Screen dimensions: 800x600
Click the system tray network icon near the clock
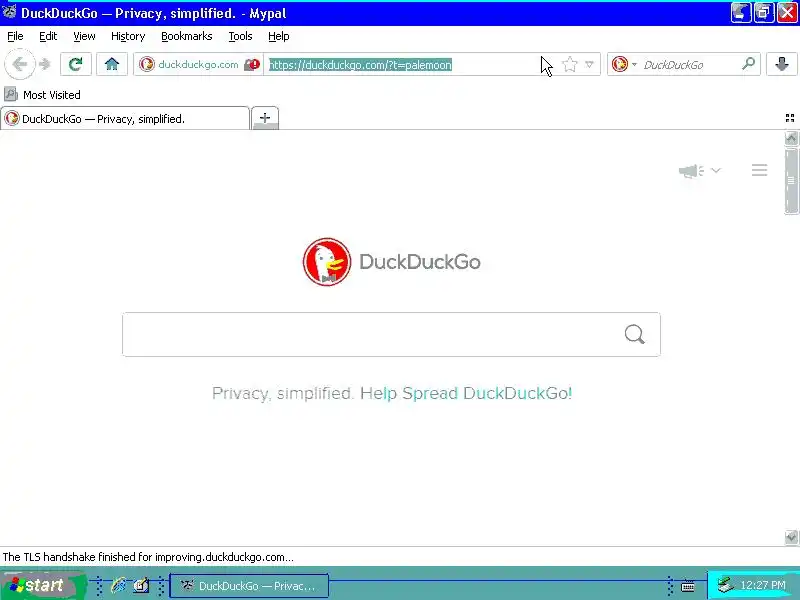[725, 585]
